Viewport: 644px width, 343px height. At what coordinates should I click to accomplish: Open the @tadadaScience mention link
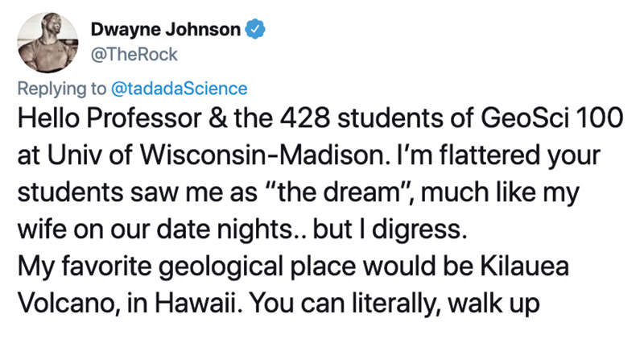coord(180,89)
